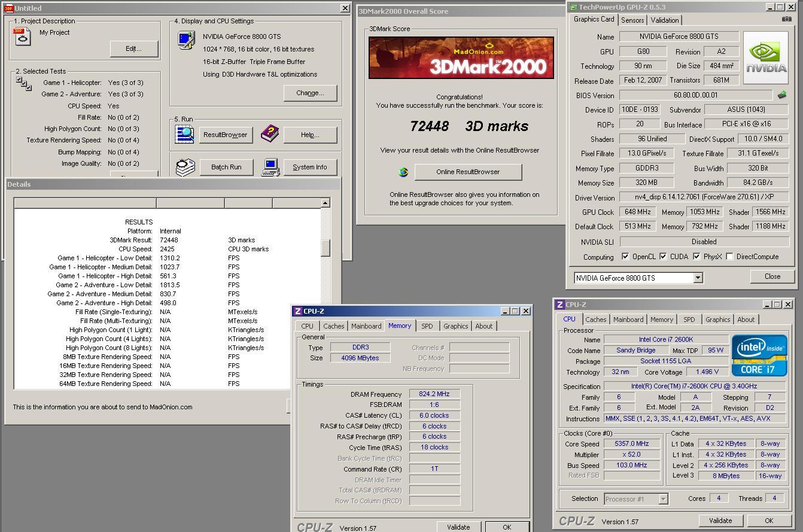Click Validate in CPU-Z processor window
Viewport: 803px width, 532px height.
point(720,521)
